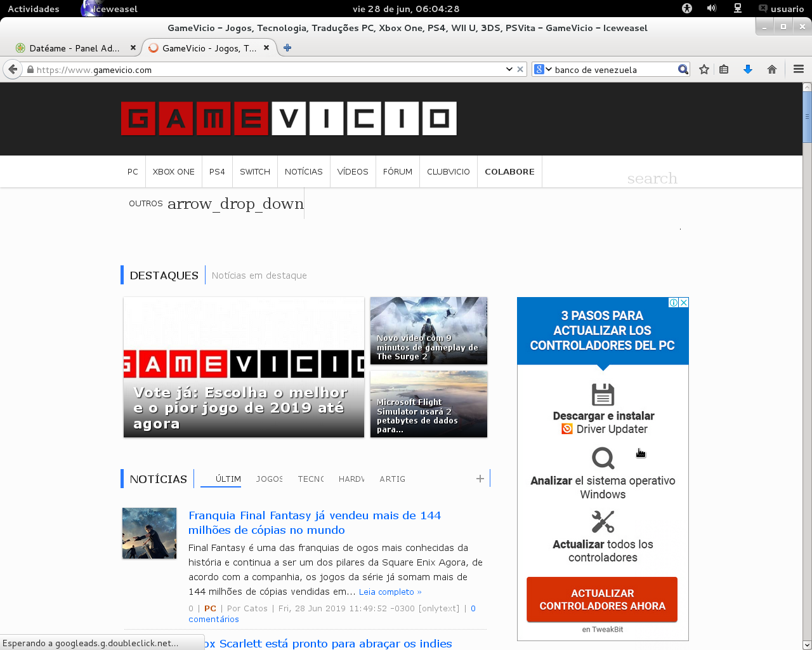812x650 pixels.
Task: Open the search engine selector dropdown
Action: [x=543, y=69]
